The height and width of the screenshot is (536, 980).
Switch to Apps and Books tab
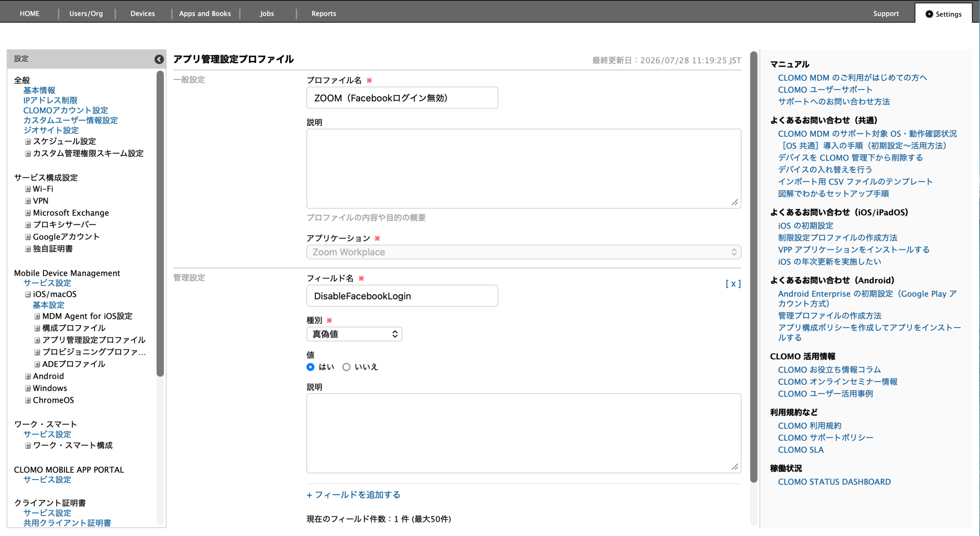[x=205, y=13]
